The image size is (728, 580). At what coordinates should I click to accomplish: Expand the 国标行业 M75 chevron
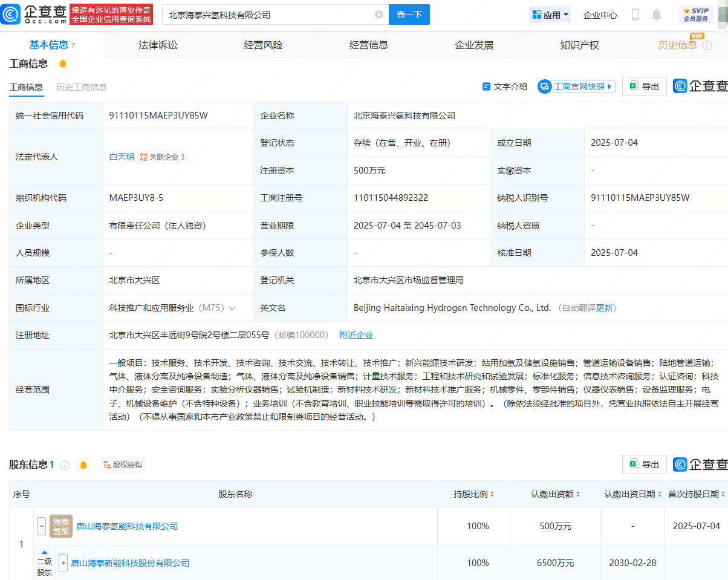tap(232, 308)
